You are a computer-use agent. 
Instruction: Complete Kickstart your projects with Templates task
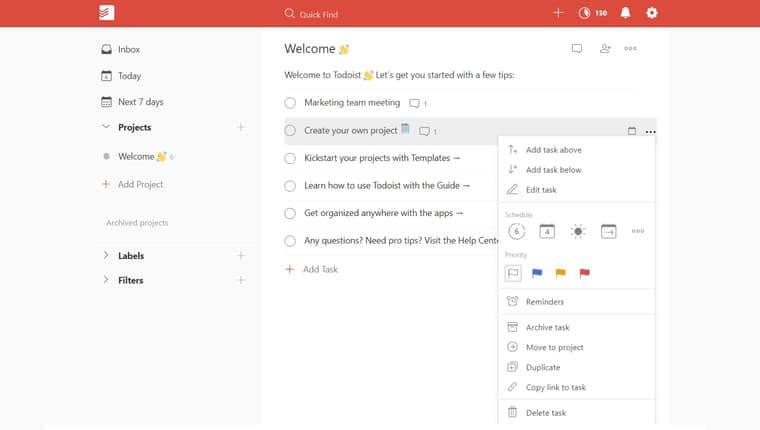tap(290, 158)
